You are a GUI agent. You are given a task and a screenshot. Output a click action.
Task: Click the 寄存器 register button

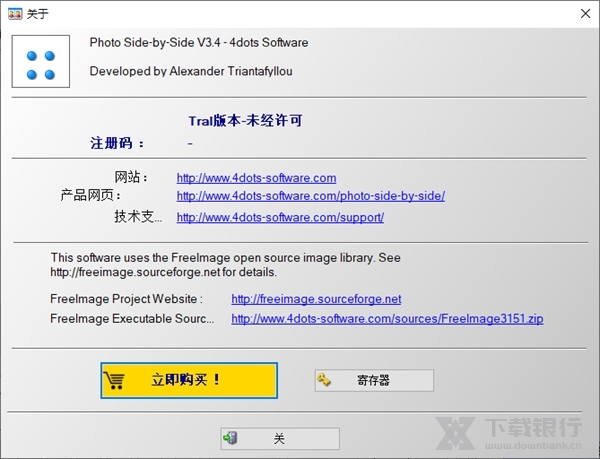pos(374,380)
